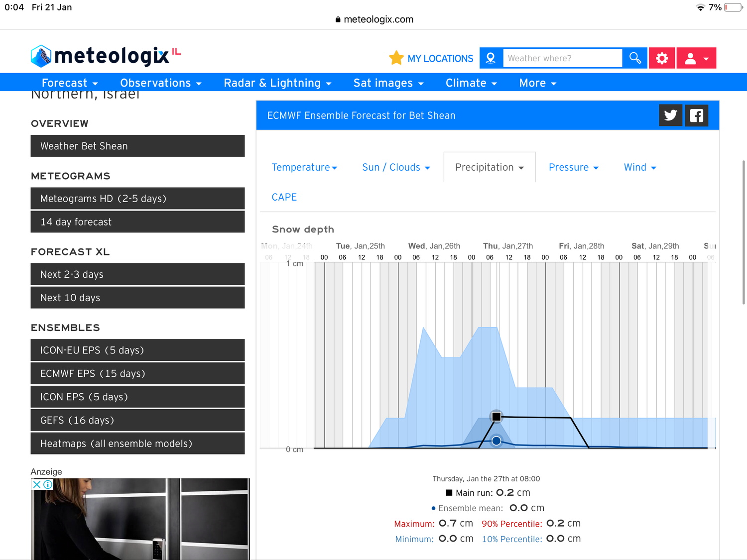Click the Weather where? search field
This screenshot has height=560, width=747.
562,58
